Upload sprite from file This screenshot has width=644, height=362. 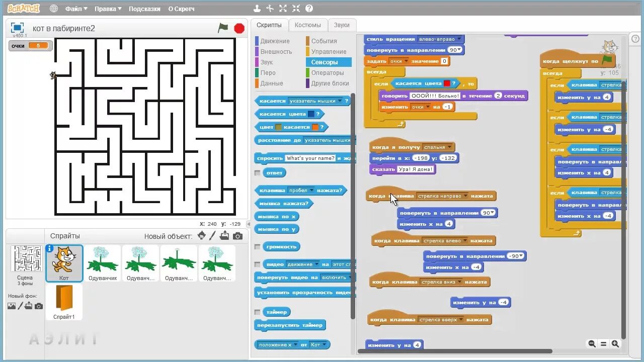pos(224,236)
